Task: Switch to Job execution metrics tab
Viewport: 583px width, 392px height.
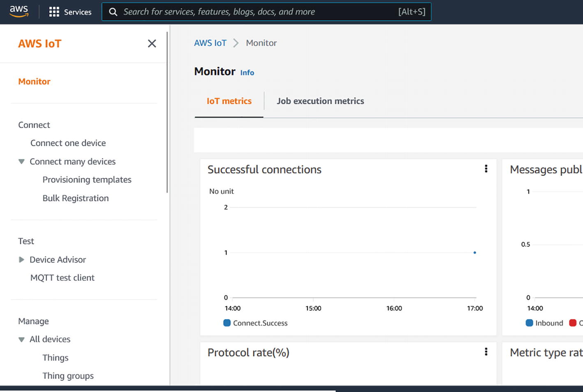Action: click(x=320, y=101)
